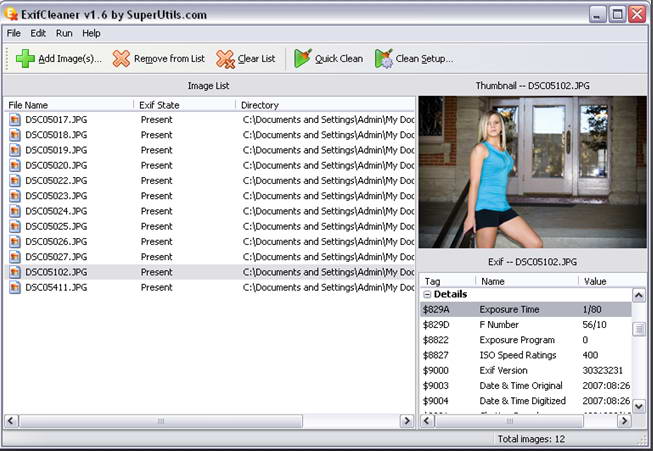
Task: Click image list horizontal scrollbar right arrow
Action: point(407,421)
